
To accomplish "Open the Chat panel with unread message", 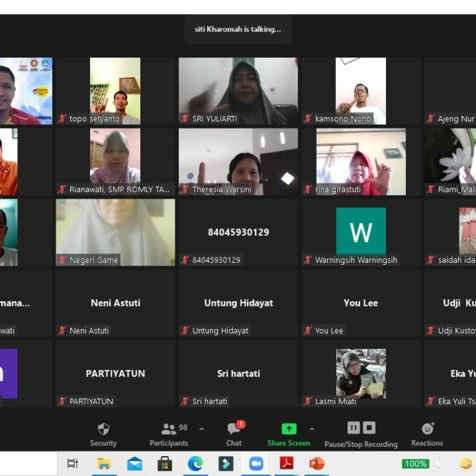I will tap(234, 434).
